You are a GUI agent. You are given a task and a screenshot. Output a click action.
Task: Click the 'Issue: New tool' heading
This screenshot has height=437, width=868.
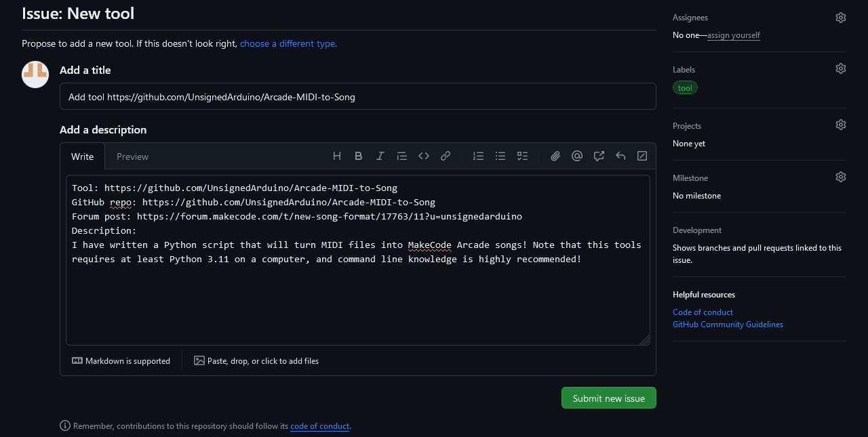(78, 13)
